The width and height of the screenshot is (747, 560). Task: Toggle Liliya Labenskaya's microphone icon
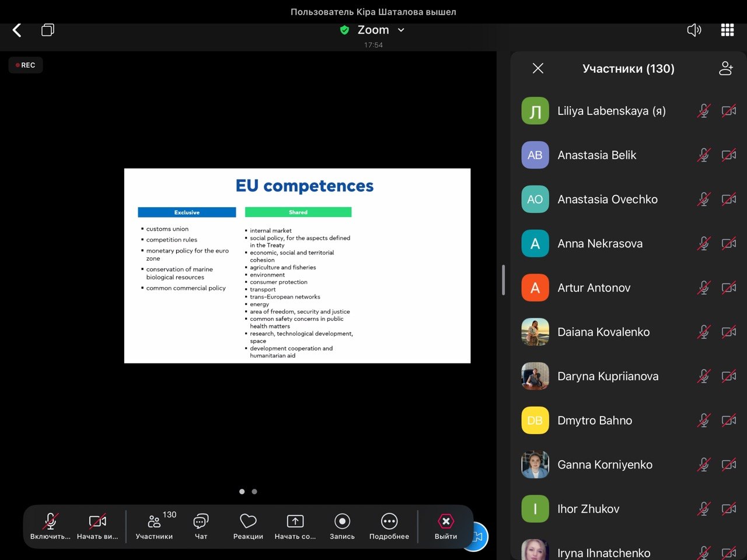pos(704,111)
